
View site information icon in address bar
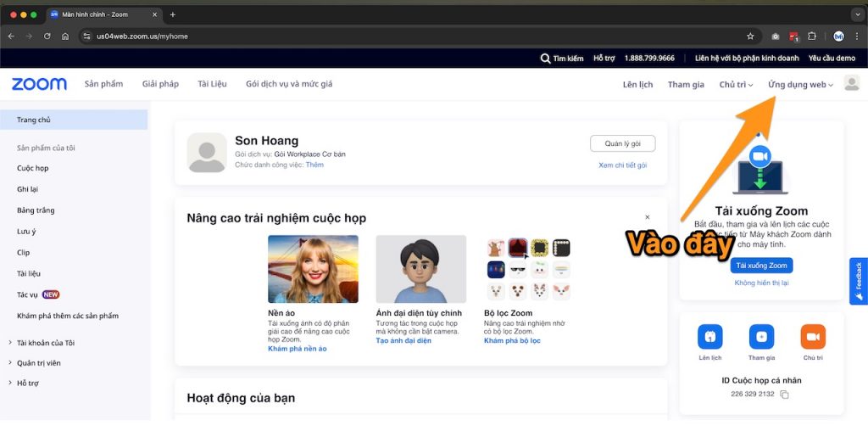pyautogui.click(x=86, y=36)
